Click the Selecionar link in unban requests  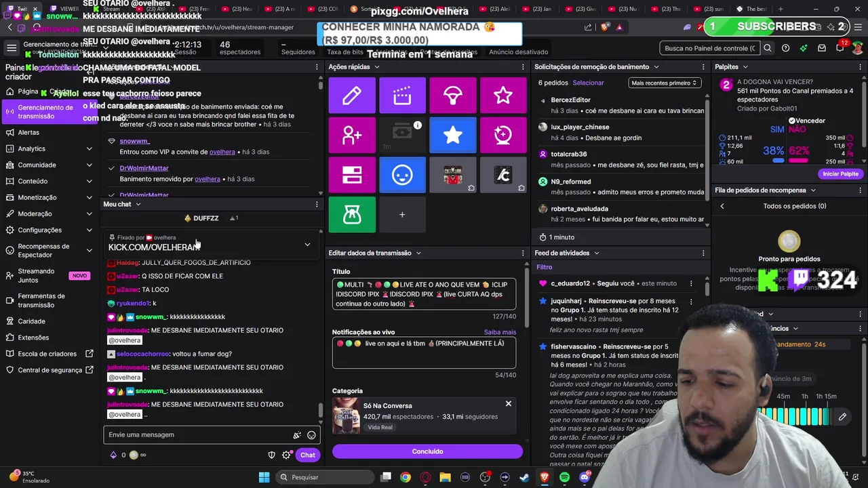588,83
